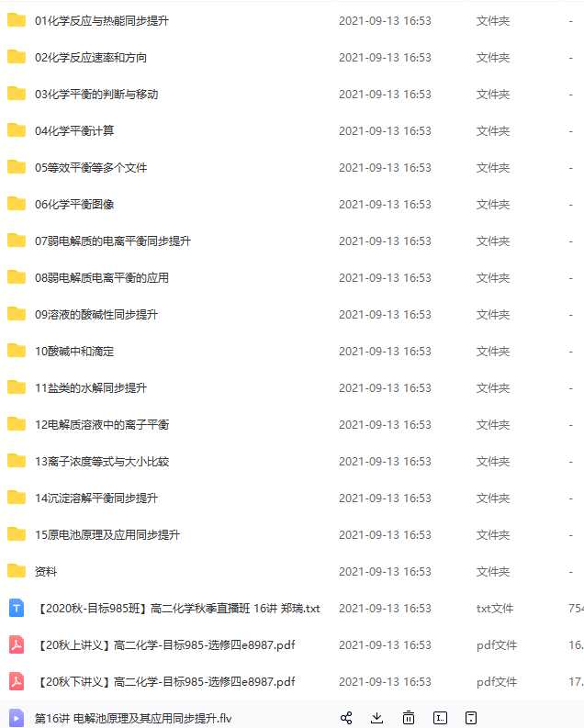Open 【20秋上讲义】 pdf file
The image size is (584, 728).
[x=165, y=644]
